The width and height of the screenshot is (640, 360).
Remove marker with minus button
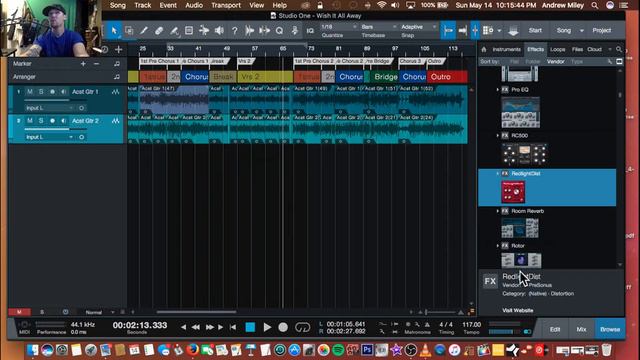pos(96,64)
